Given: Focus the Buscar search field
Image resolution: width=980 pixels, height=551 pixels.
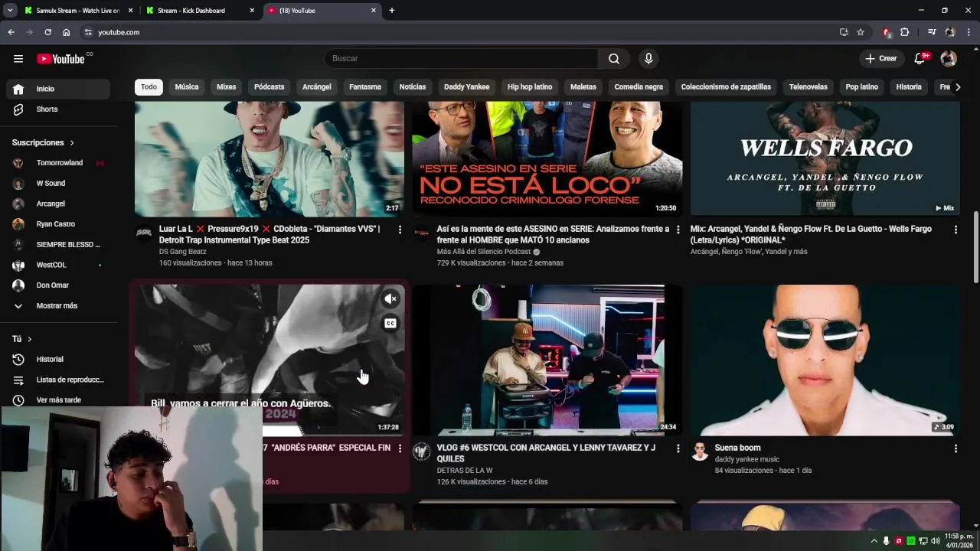Looking at the screenshot, I should [x=461, y=59].
